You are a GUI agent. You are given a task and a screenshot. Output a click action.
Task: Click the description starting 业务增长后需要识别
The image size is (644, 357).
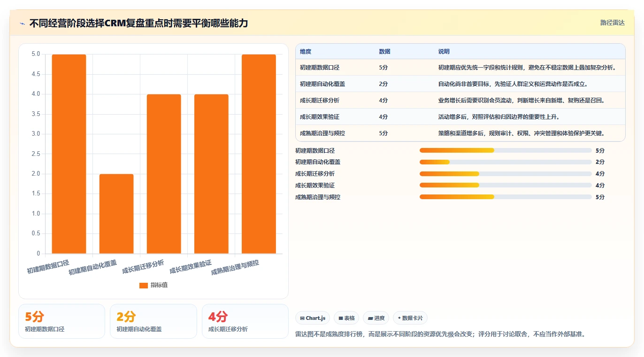(x=522, y=101)
